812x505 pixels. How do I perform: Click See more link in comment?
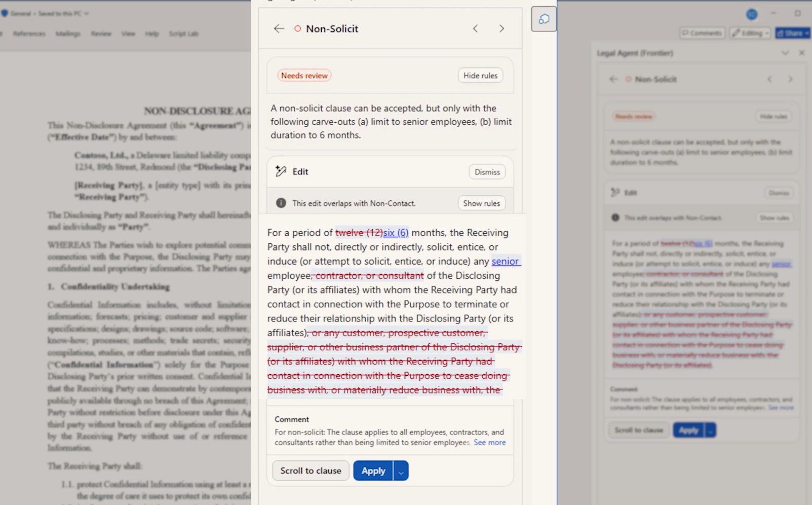tap(489, 442)
